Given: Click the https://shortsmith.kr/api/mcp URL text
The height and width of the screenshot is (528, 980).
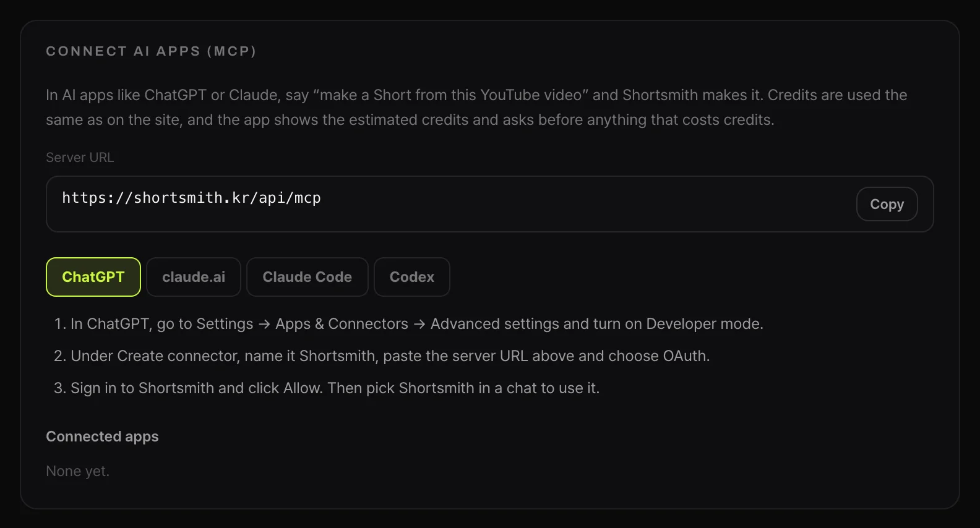Looking at the screenshot, I should [x=191, y=198].
